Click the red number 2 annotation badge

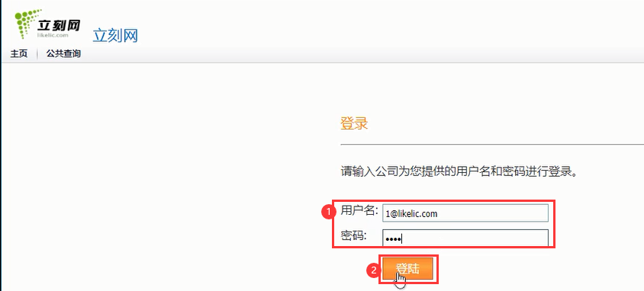(373, 270)
